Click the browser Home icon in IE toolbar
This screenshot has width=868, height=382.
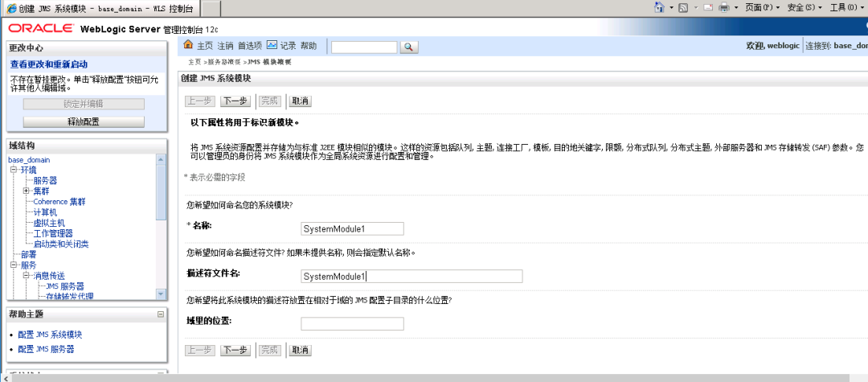[x=659, y=7]
